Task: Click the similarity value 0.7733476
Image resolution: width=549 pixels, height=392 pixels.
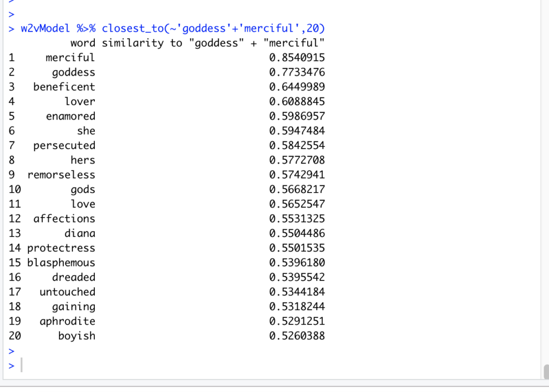Action: pos(296,72)
